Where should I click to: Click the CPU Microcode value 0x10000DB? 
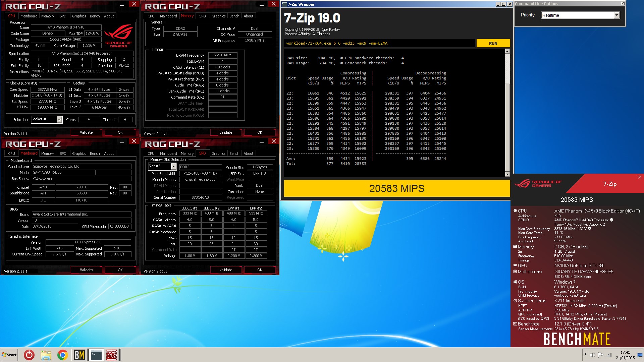(120, 226)
